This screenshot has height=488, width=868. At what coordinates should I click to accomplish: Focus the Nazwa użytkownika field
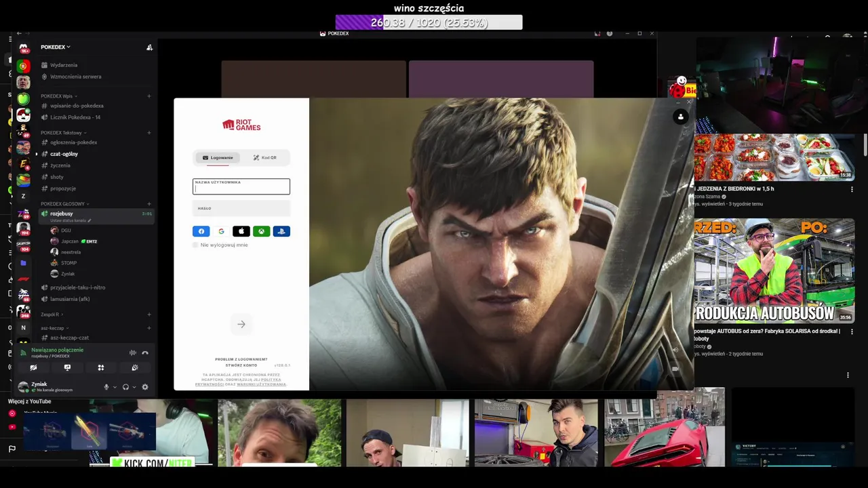point(241,186)
